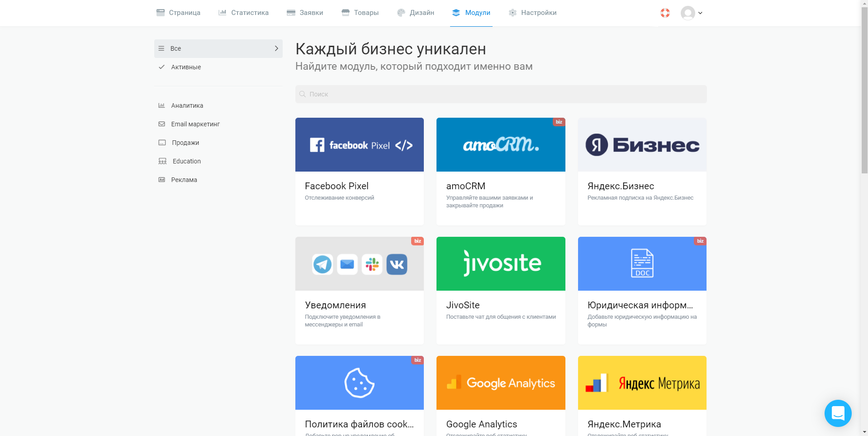Click the biz badge on amoCRM card
The image size is (868, 436).
[x=559, y=122]
